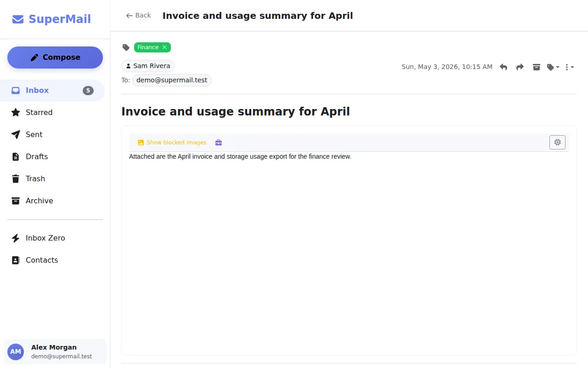Click the Inbox Zero lightning icon
588x368 pixels.
(x=16, y=238)
